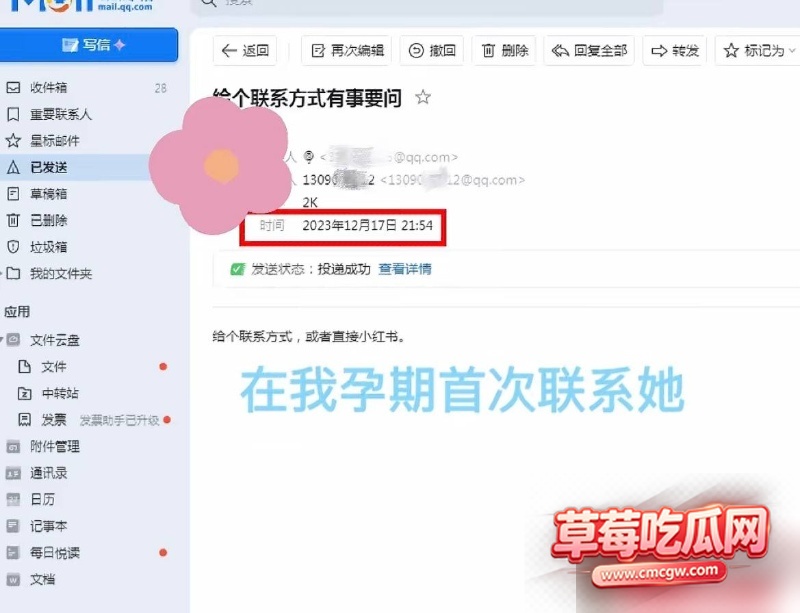Open 每日悦读 daily reading
The width and height of the screenshot is (800, 613).
tap(55, 553)
